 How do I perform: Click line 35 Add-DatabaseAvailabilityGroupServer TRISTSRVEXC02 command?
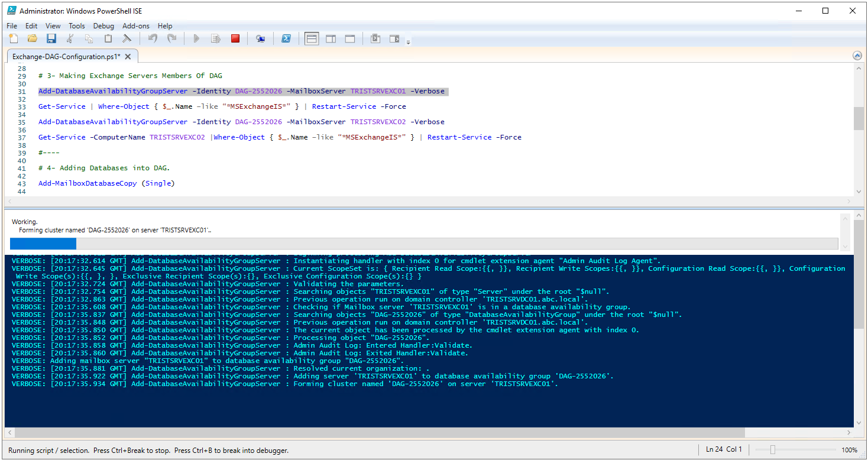point(241,122)
